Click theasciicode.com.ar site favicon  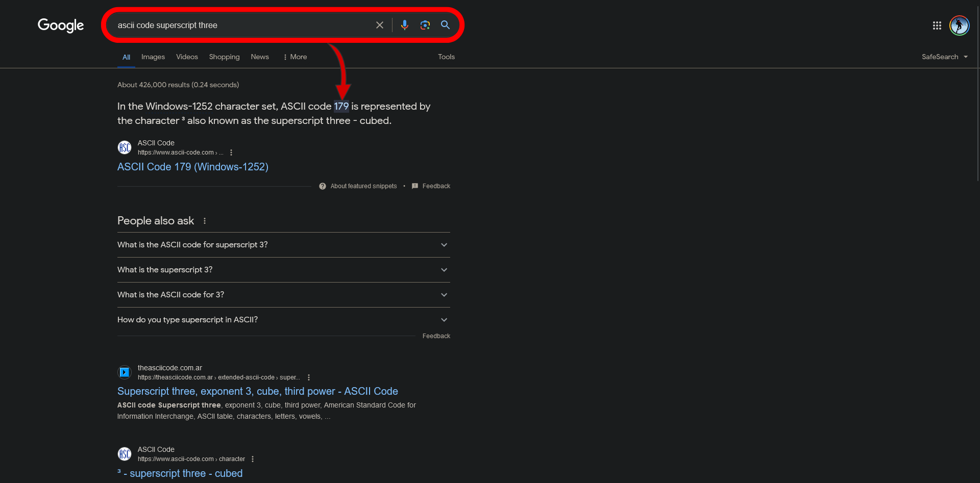(125, 372)
